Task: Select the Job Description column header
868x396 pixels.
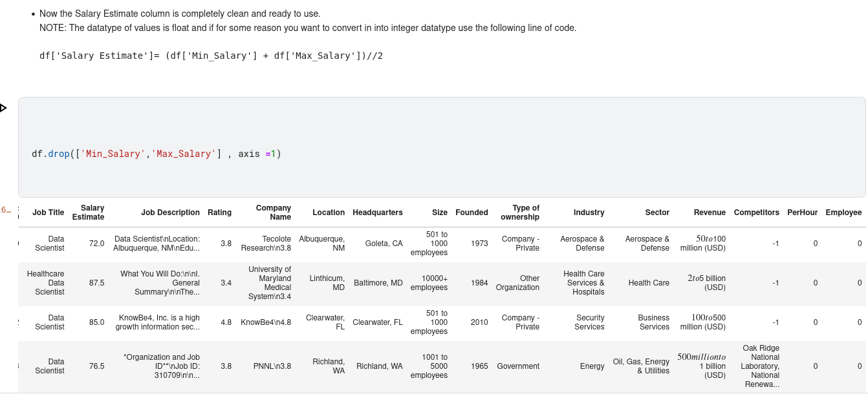Action: coord(170,213)
